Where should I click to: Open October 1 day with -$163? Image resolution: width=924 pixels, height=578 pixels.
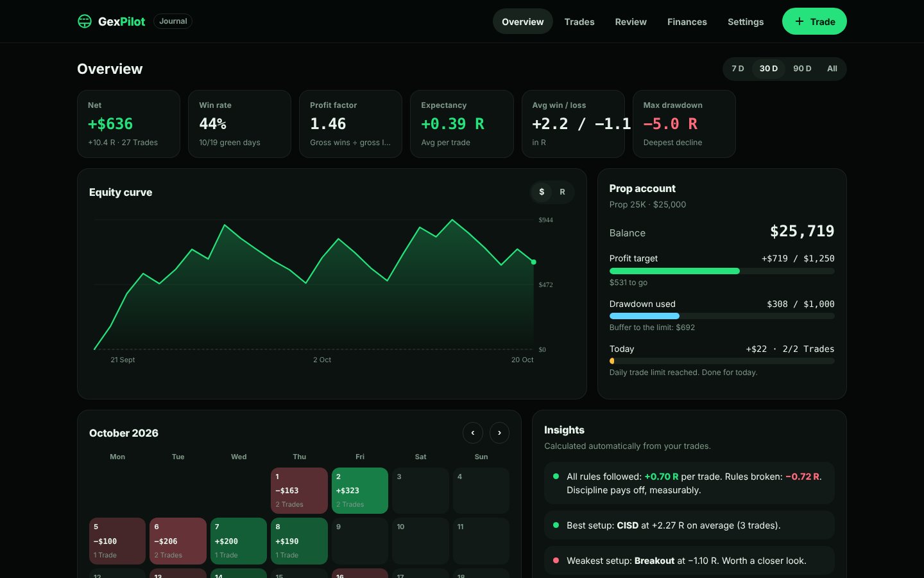(x=299, y=491)
